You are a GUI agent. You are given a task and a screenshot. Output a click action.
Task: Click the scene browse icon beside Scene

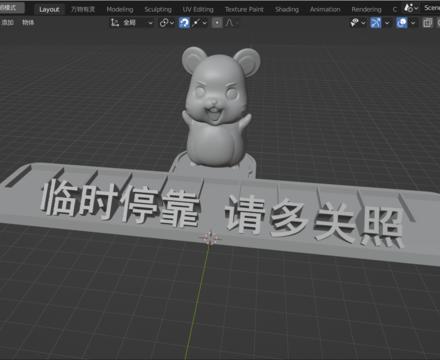coord(411,7)
